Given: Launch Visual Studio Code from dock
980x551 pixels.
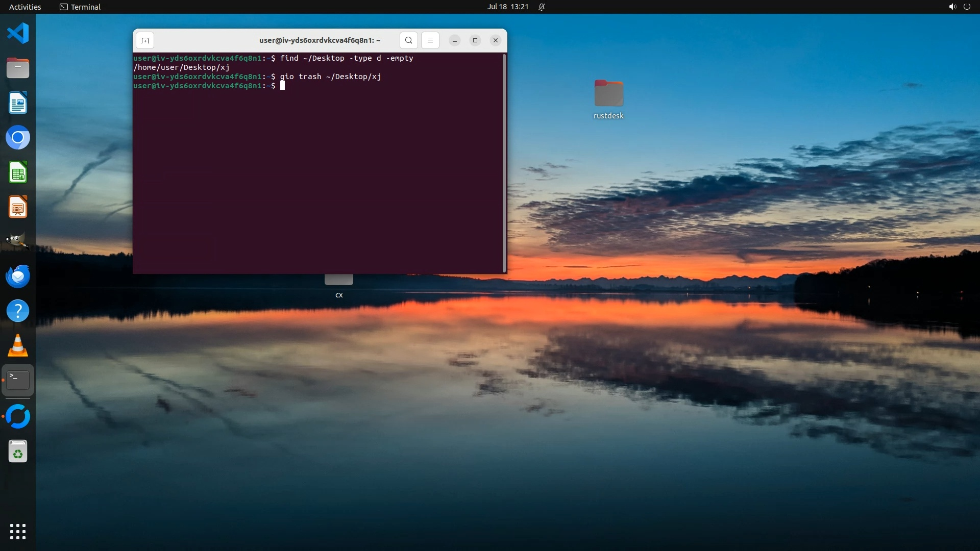Looking at the screenshot, I should [18, 33].
